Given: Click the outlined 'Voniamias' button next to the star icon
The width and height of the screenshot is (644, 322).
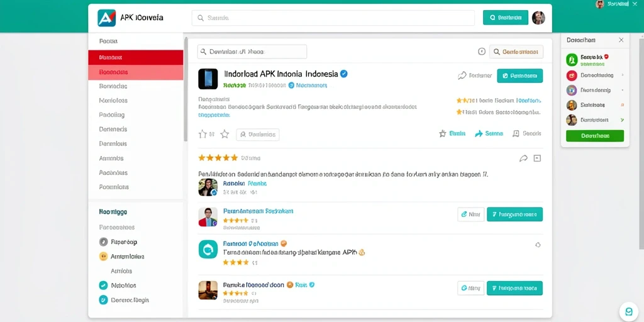Looking at the screenshot, I should pyautogui.click(x=257, y=135).
